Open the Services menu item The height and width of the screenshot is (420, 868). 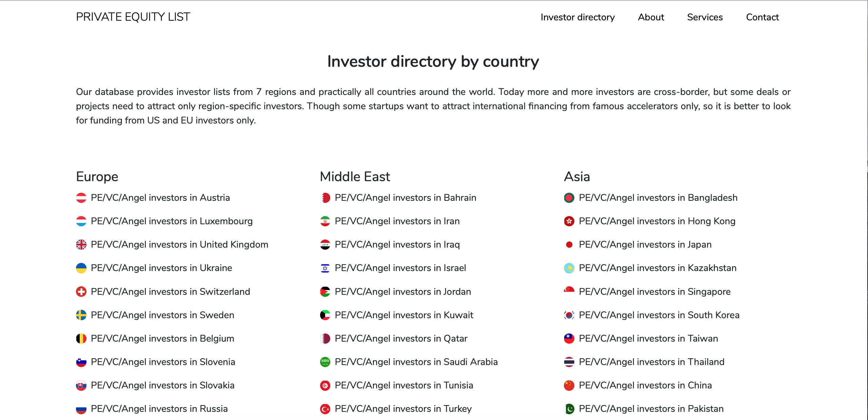click(705, 17)
